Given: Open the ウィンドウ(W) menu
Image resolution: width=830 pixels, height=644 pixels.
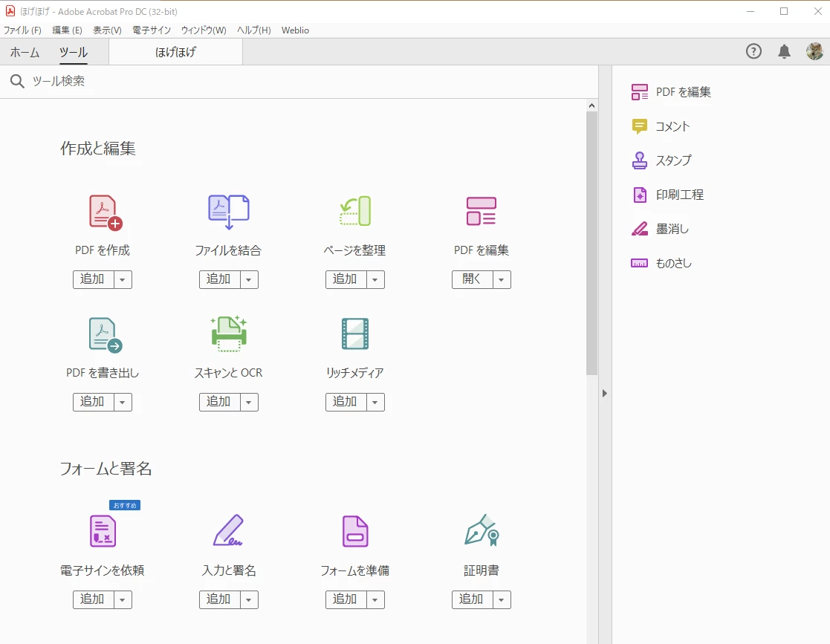Looking at the screenshot, I should (x=204, y=30).
